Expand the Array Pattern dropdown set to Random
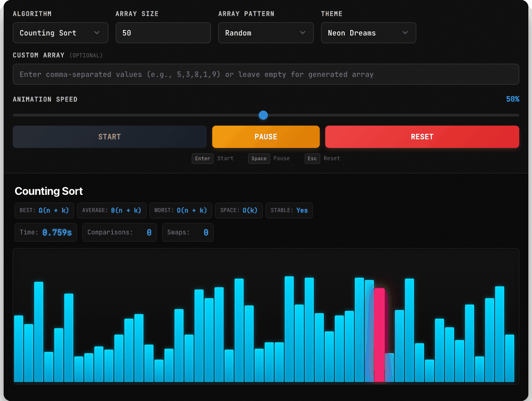 point(266,33)
